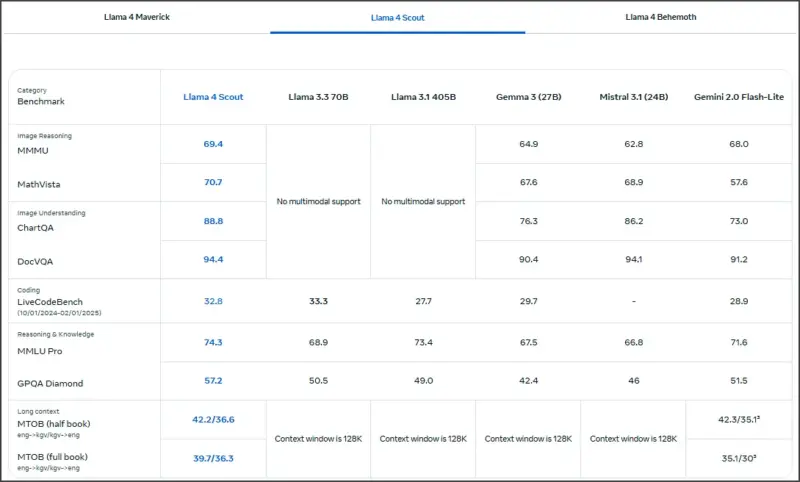Image resolution: width=800 pixels, height=482 pixels.
Task: Click Mistral 3.1 MMLU Pro score 66.8
Action: point(634,342)
